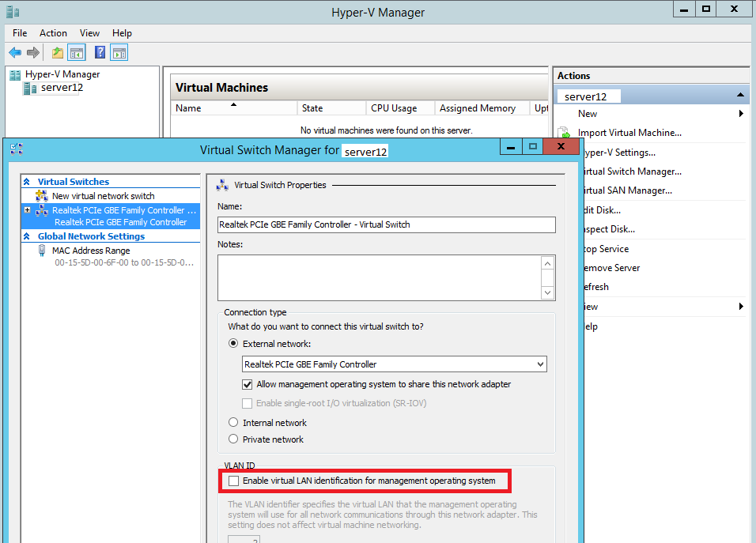Toggle the Show/Hide Action Pane icon
Image resolution: width=756 pixels, height=543 pixels.
click(119, 52)
